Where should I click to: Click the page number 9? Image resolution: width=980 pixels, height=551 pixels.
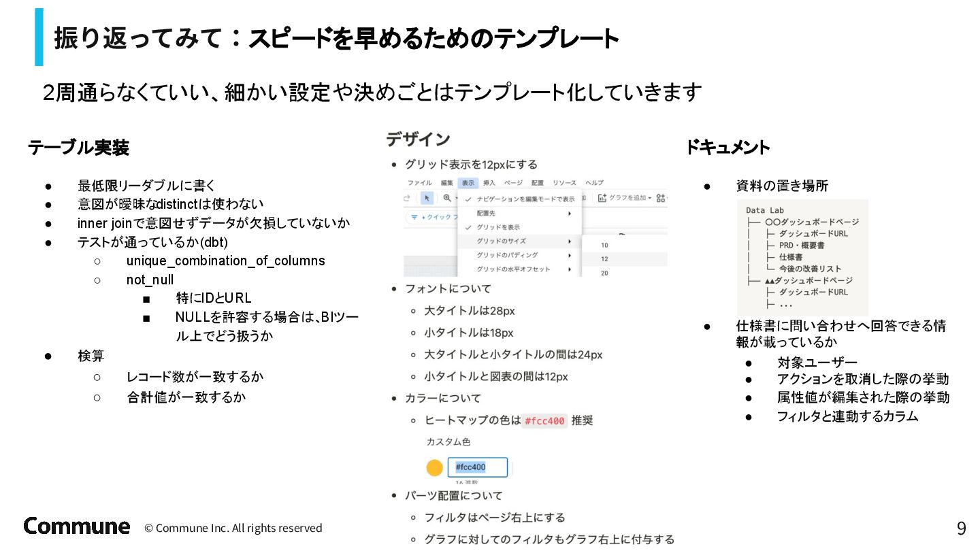tap(961, 529)
